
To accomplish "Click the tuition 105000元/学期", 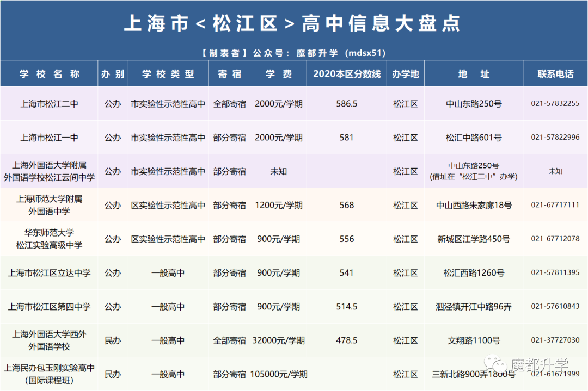I will (x=278, y=374).
